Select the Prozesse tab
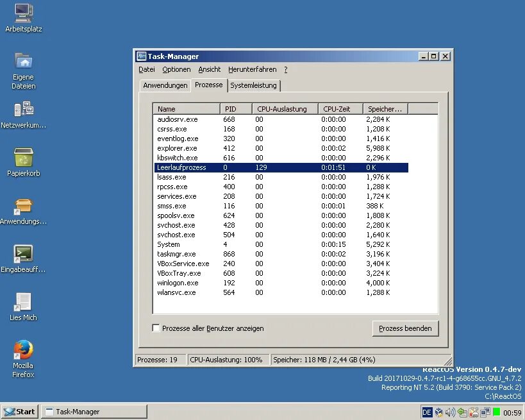525x420 pixels. tap(208, 85)
